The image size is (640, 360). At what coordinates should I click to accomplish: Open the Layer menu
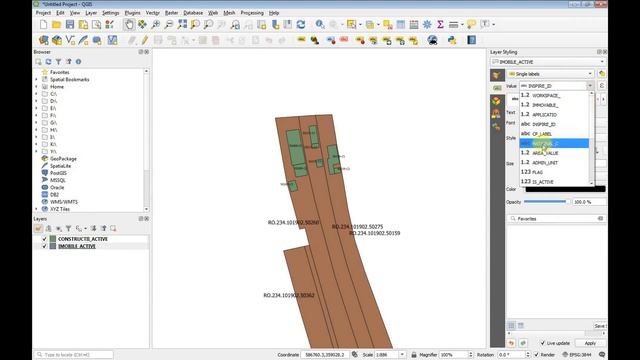pos(91,13)
